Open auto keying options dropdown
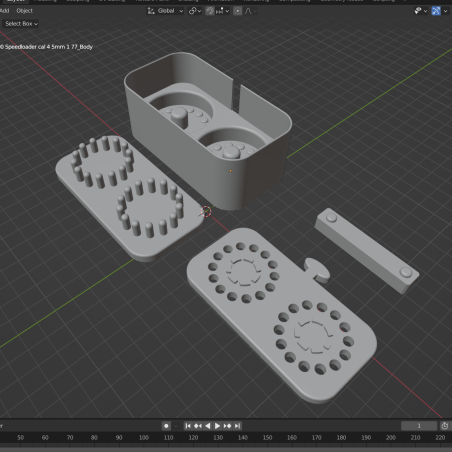The height and width of the screenshot is (452, 452). point(176,426)
